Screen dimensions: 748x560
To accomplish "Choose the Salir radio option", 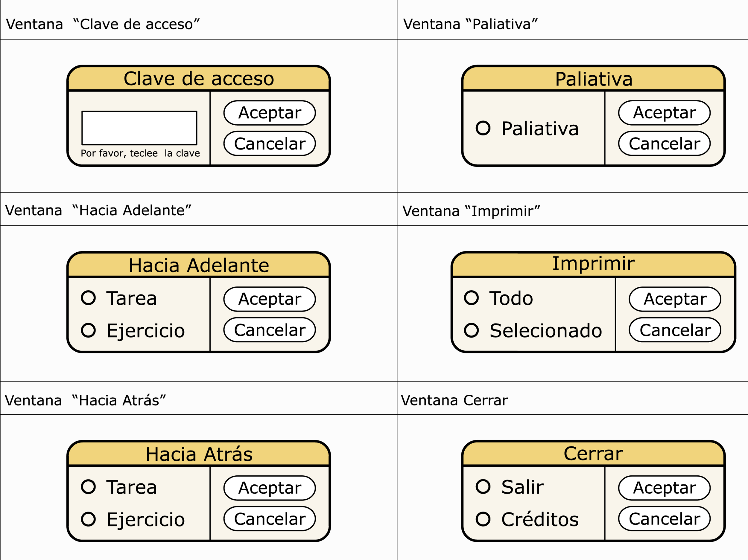I will tap(483, 487).
